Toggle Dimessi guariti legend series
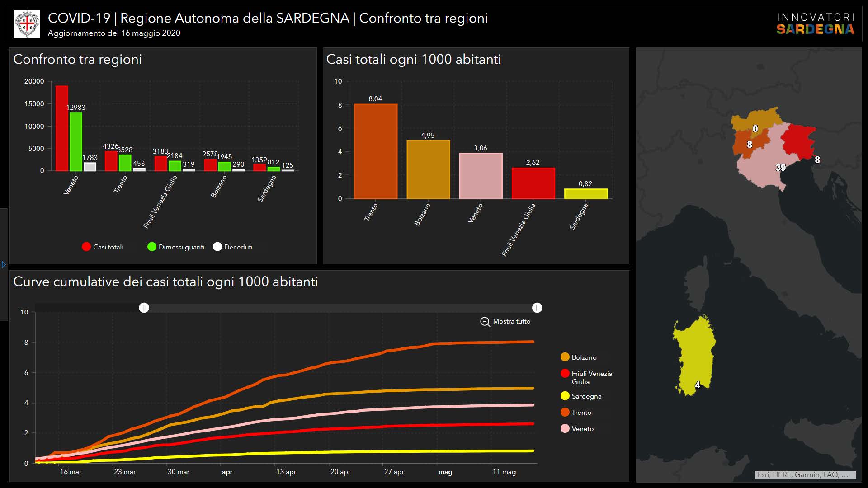The width and height of the screenshot is (868, 488). point(152,247)
